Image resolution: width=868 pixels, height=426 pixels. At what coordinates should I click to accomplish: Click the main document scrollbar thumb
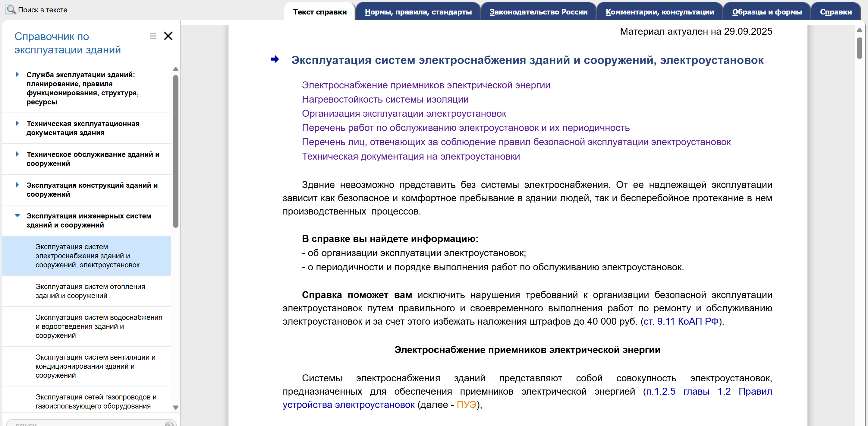[x=859, y=48]
